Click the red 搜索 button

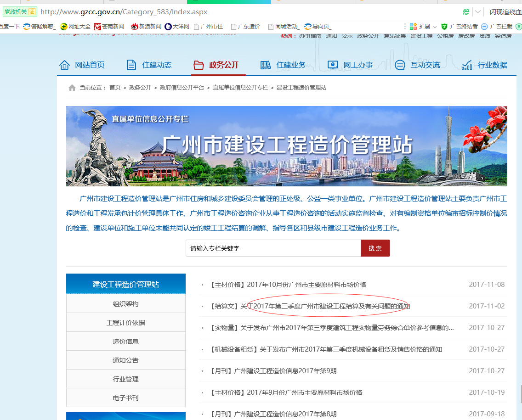[375, 248]
